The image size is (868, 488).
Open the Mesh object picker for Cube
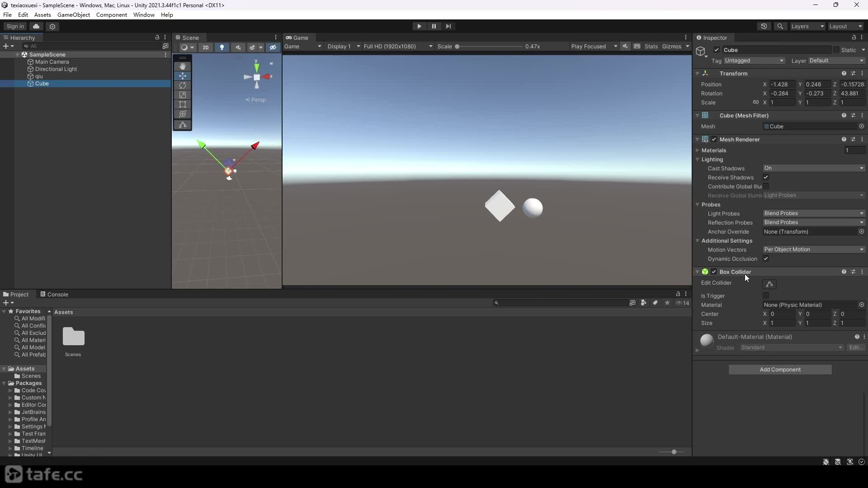[861, 127]
